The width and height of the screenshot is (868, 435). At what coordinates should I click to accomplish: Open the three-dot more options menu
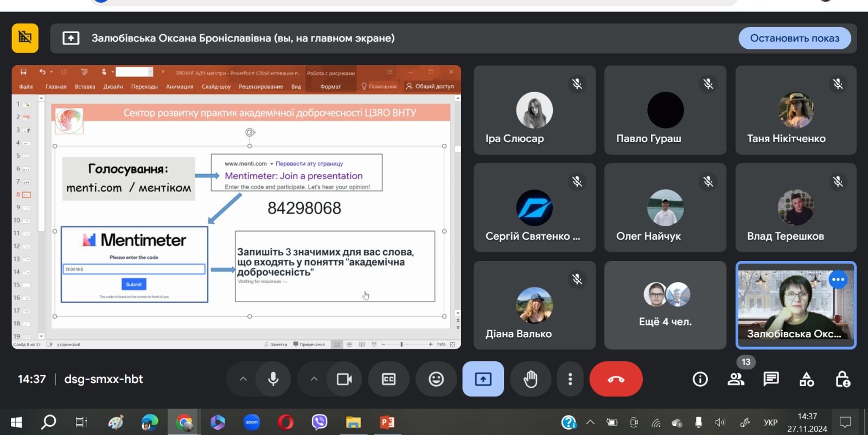pos(570,379)
